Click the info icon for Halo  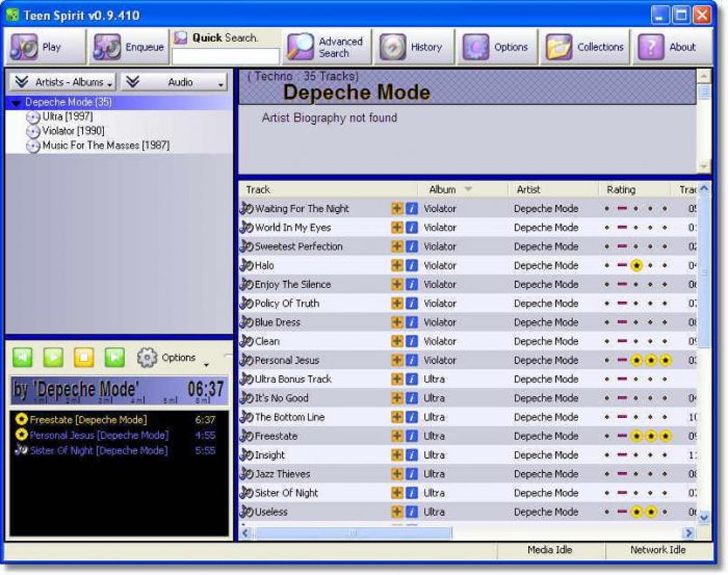[411, 265]
